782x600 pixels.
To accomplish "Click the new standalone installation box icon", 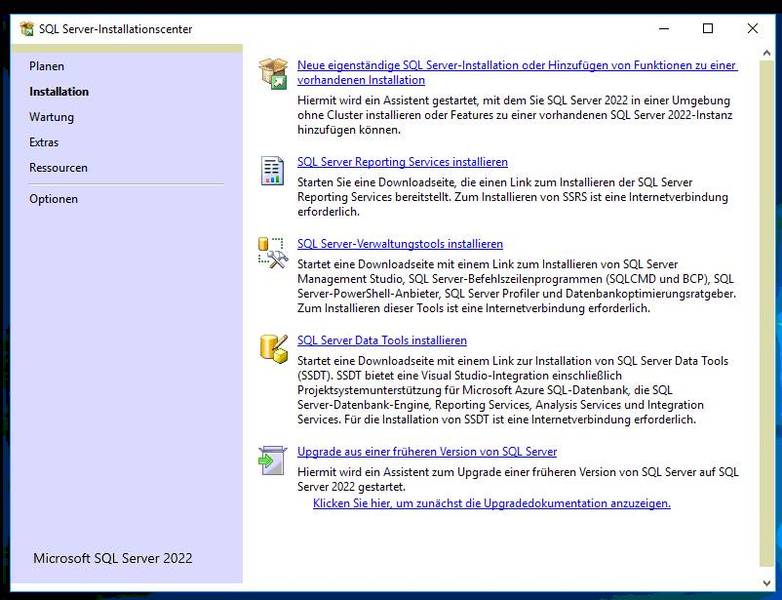I will coord(272,73).
